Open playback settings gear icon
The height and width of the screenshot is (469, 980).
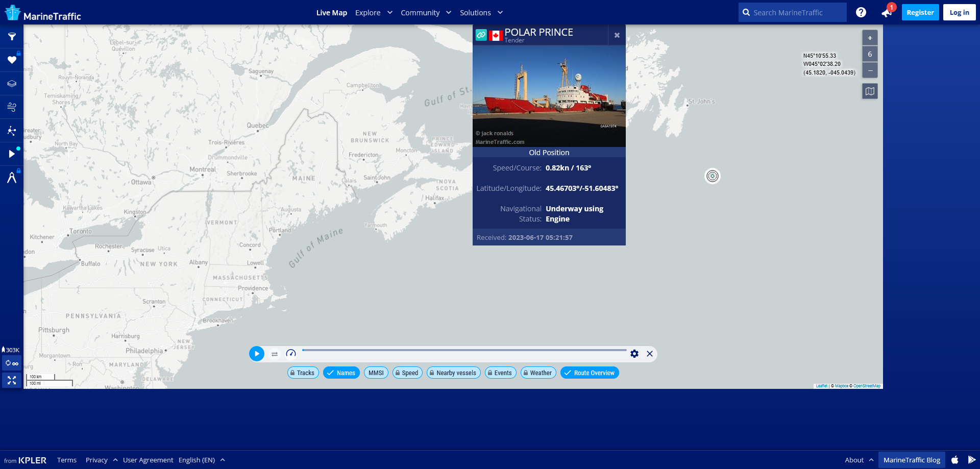pyautogui.click(x=634, y=354)
